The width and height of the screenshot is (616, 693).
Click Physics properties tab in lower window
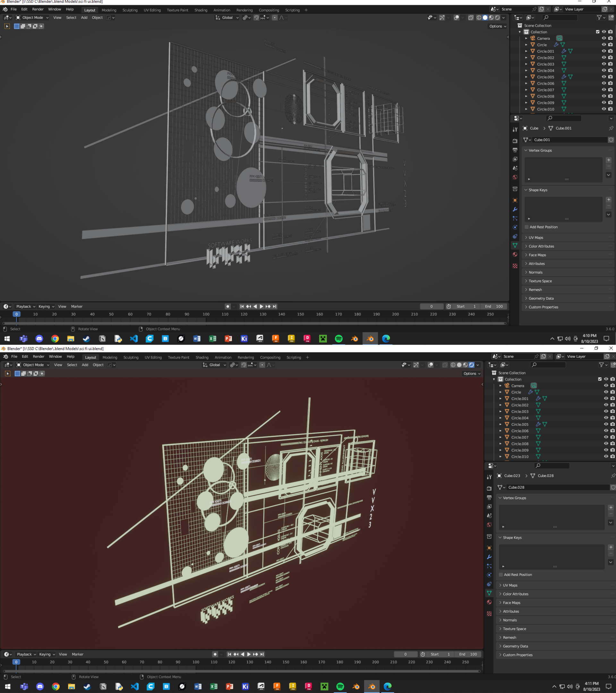[489, 575]
